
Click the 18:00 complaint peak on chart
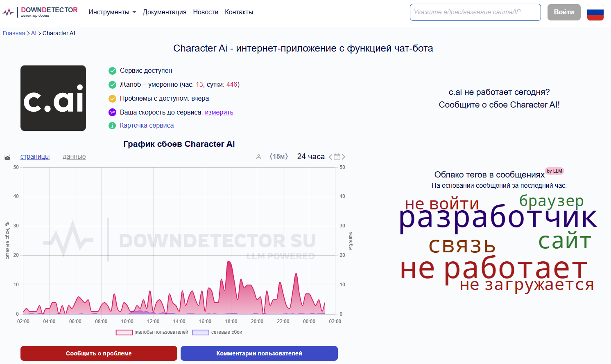pos(229,262)
